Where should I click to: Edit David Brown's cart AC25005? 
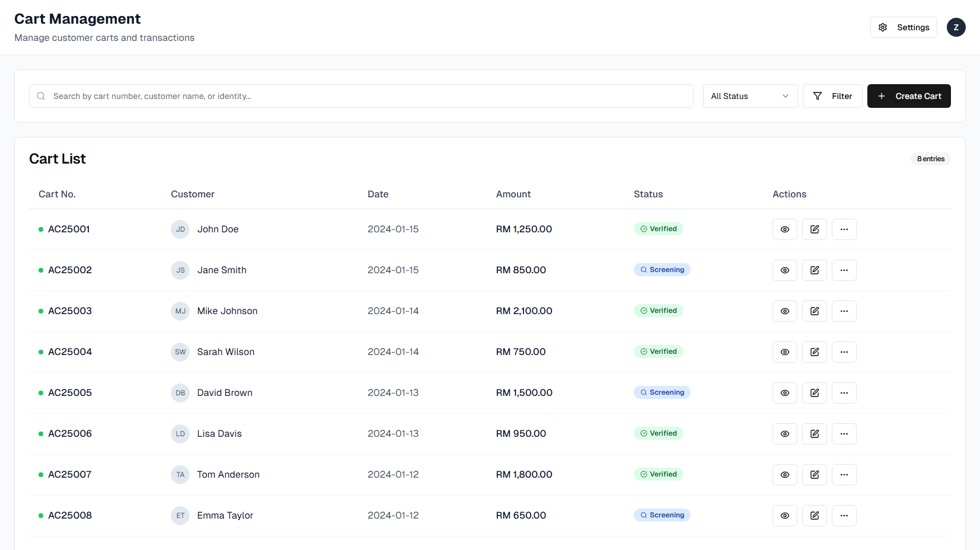(814, 393)
